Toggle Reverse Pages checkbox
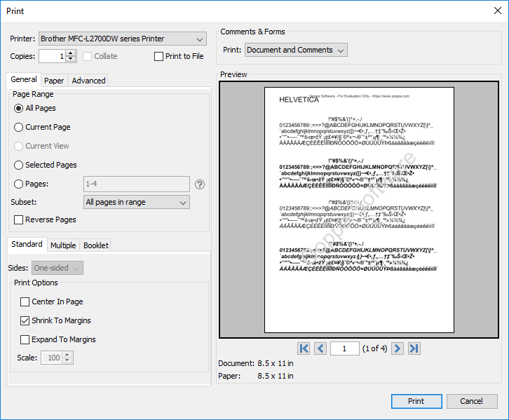The image size is (509, 420). point(19,219)
